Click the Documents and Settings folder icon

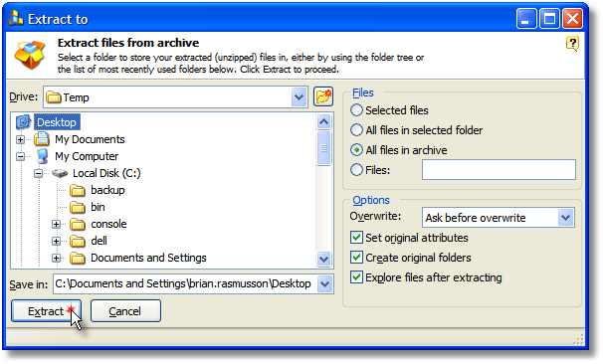click(78, 258)
